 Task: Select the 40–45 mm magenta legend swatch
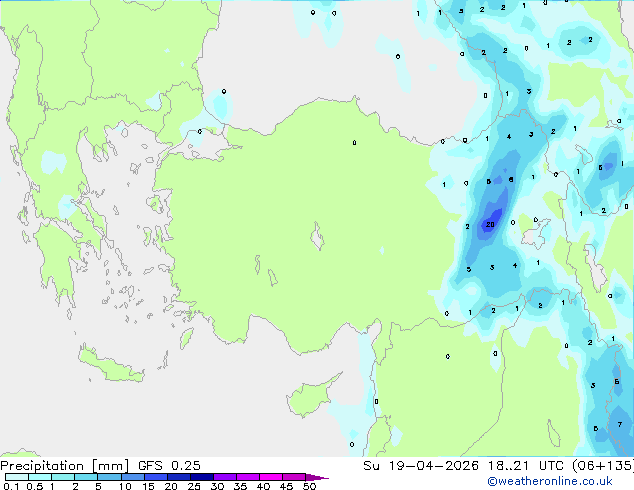(x=271, y=477)
